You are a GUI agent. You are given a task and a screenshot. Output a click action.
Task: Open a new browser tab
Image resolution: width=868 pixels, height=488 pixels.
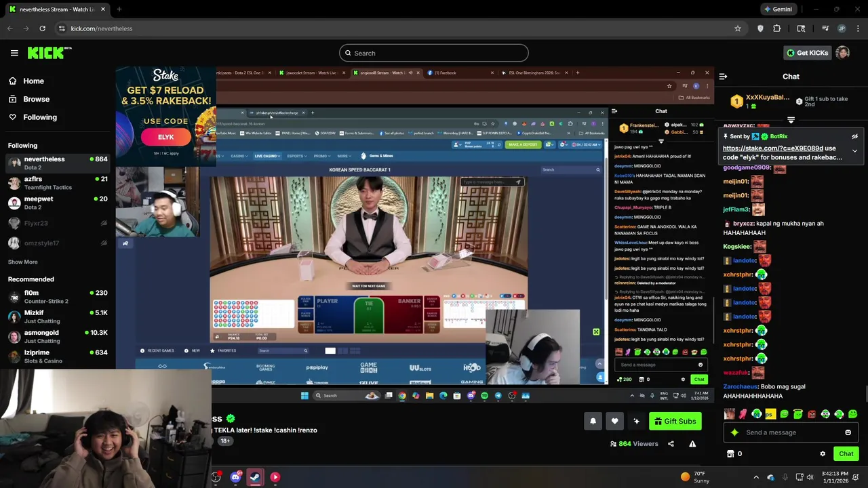tap(119, 9)
